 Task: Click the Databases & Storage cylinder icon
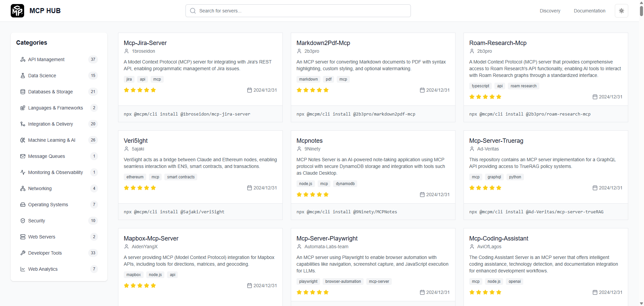point(23,92)
